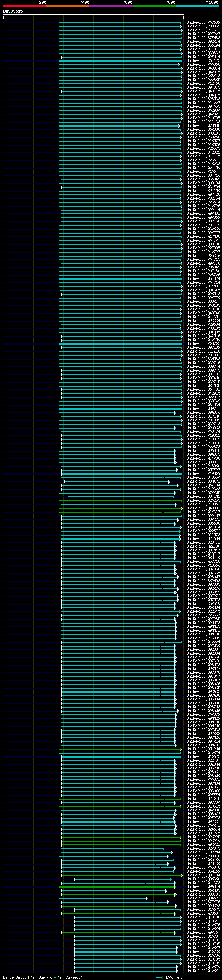Select hit label UniRef100_P08474

pos(203,431)
